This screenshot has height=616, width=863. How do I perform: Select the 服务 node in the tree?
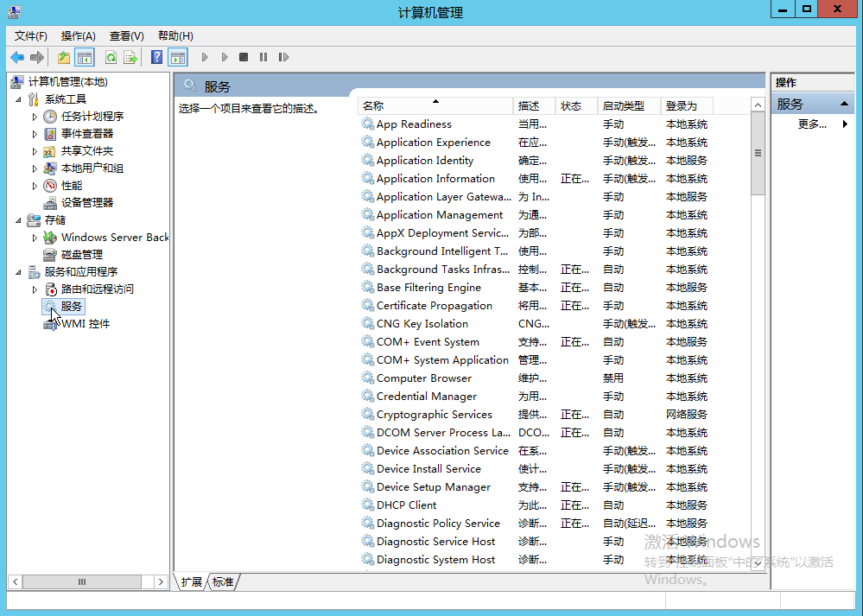click(64, 307)
